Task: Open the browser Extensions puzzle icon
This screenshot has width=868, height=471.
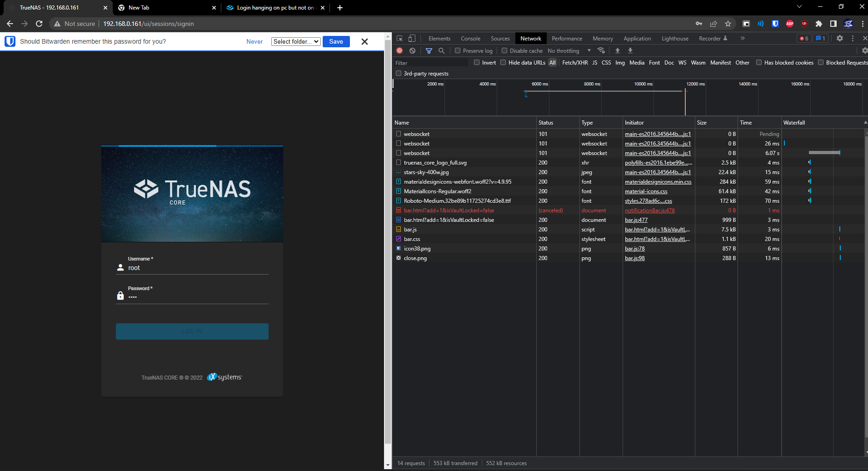Action: pos(819,24)
